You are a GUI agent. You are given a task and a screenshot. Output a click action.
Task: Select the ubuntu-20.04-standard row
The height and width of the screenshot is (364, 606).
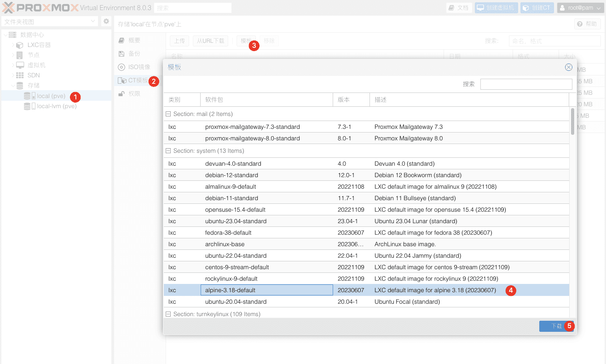tap(366, 302)
